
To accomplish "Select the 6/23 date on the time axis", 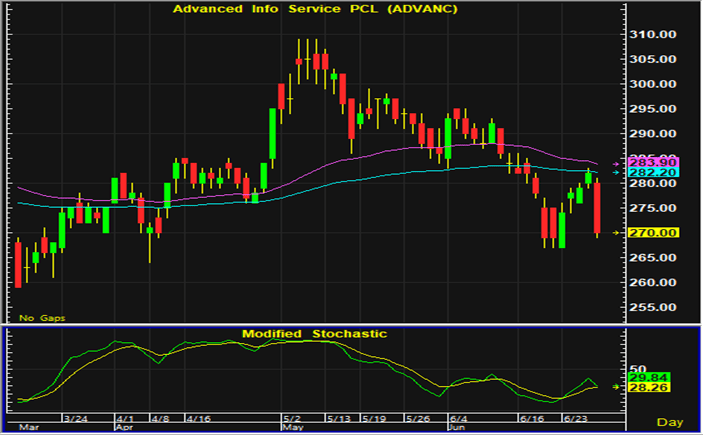I will coord(576,416).
